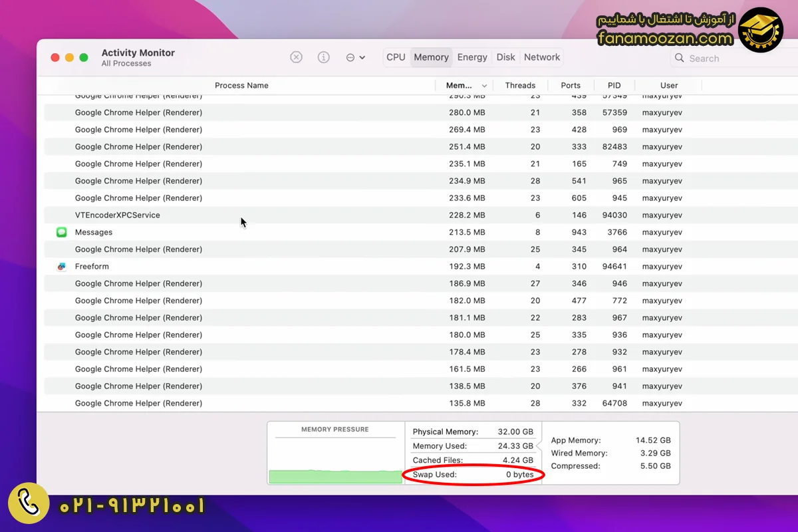Screen dimensions: 798x532
Task: Click the stop process (X) toolbar icon
Action: pyautogui.click(x=297, y=57)
